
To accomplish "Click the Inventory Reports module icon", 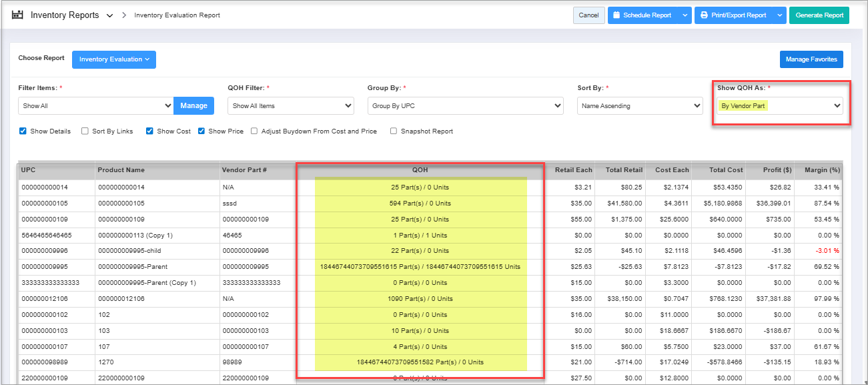I will [x=18, y=15].
